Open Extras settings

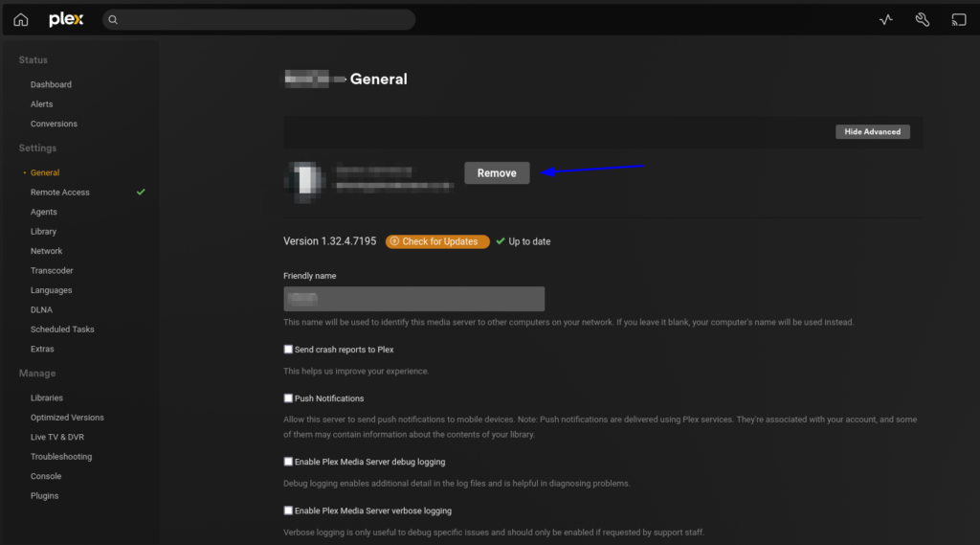42,350
